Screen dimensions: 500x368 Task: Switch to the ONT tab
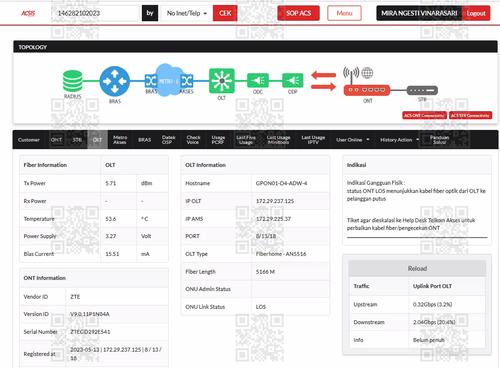pos(56,140)
